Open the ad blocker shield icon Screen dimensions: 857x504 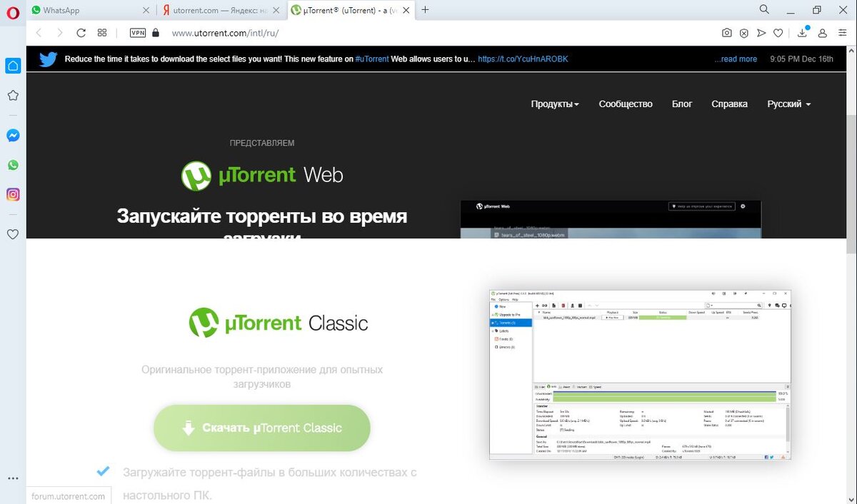point(743,33)
